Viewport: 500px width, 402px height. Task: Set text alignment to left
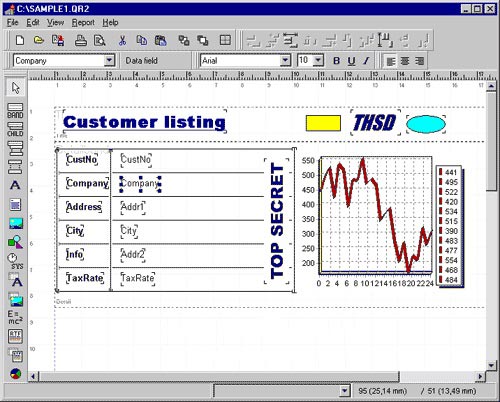(390, 61)
